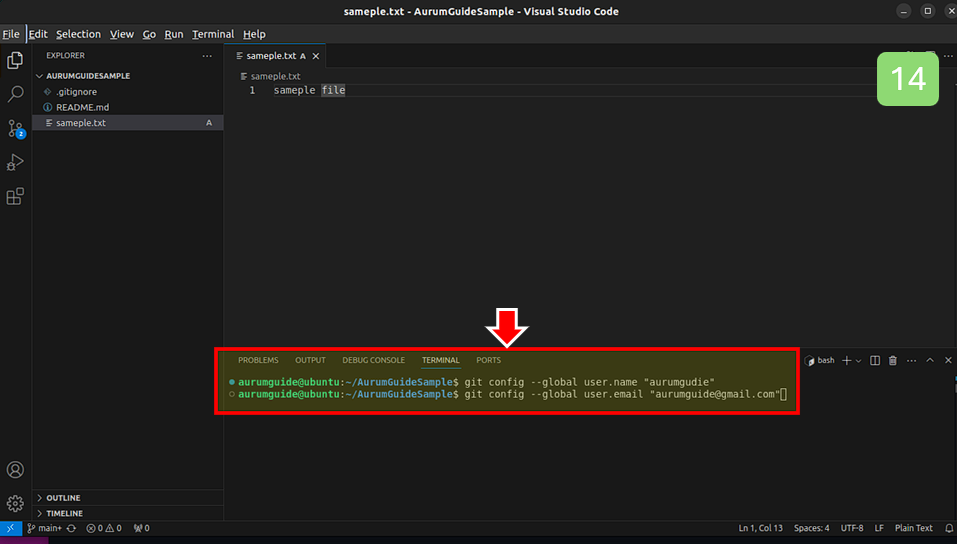Expand the Timeline section
957x544 pixels.
[128, 513]
